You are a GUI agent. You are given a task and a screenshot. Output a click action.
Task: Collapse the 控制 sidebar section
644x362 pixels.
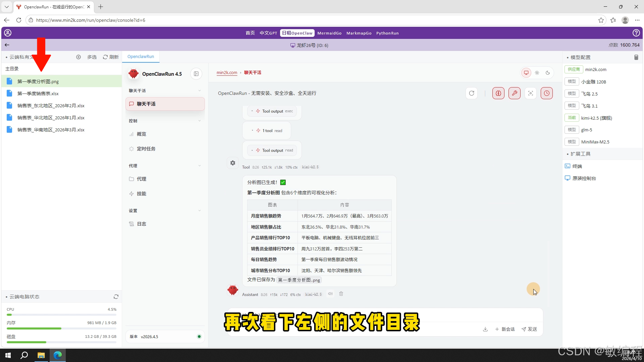(200, 121)
